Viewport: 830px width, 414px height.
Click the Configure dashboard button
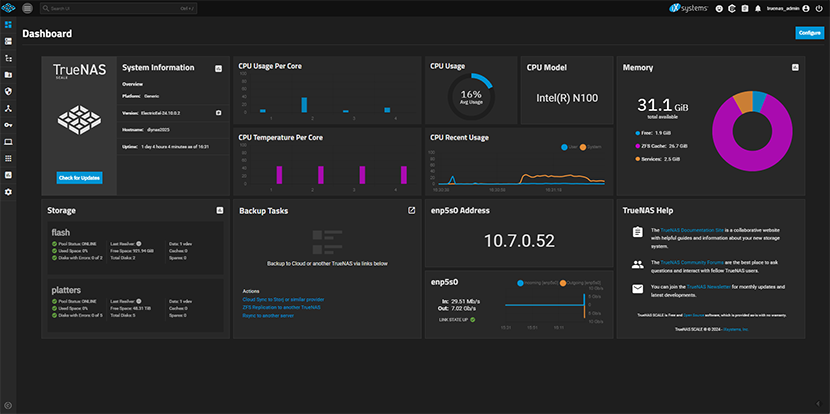809,33
